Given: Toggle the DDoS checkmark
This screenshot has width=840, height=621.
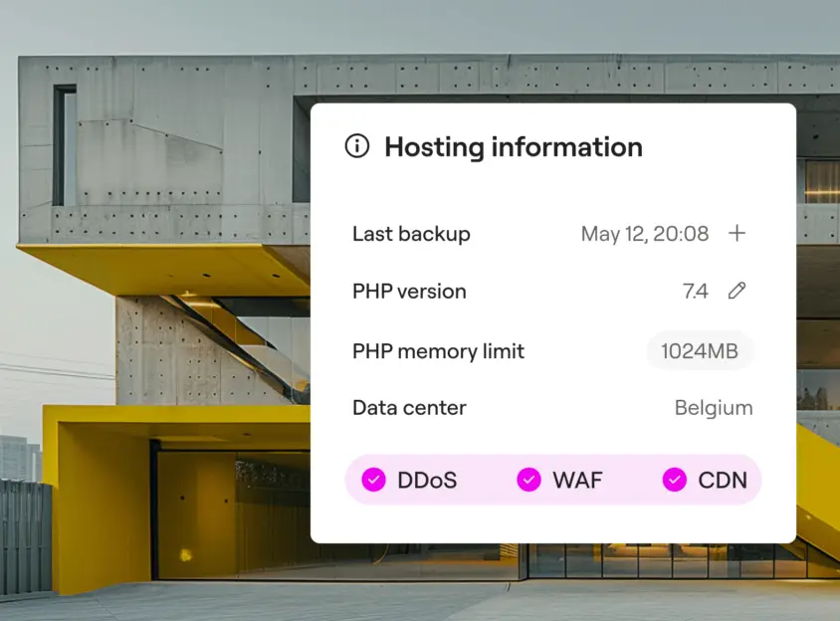Looking at the screenshot, I should [x=373, y=480].
